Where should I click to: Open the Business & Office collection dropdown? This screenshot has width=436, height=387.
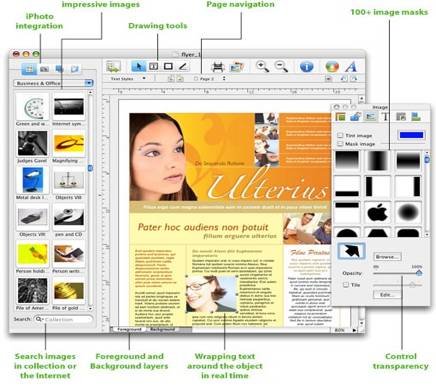point(53,83)
